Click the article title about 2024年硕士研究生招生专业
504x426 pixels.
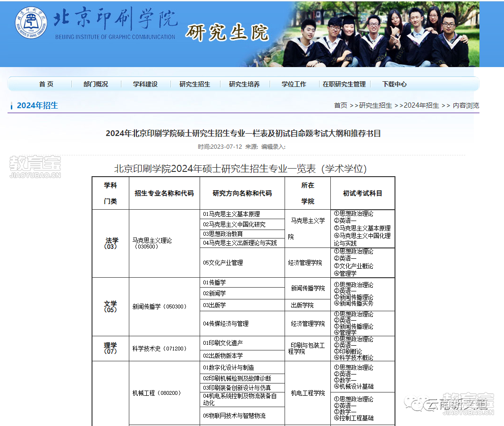[x=244, y=133]
